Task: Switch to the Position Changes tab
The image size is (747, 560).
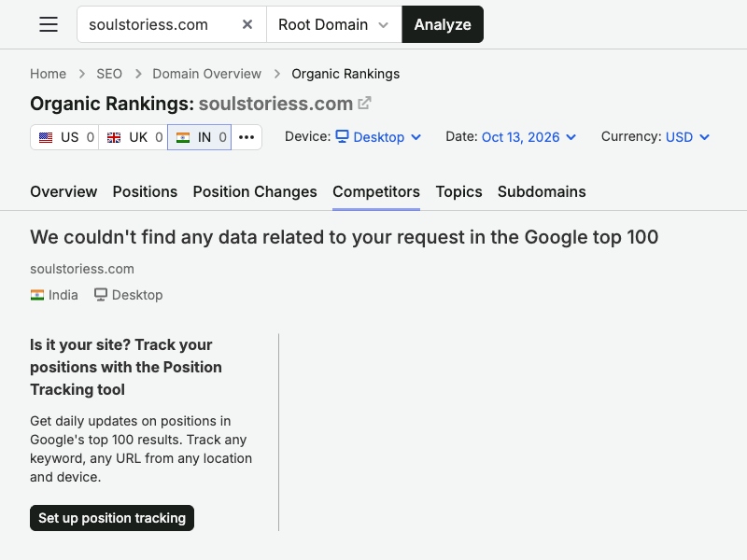Action: pyautogui.click(x=255, y=191)
